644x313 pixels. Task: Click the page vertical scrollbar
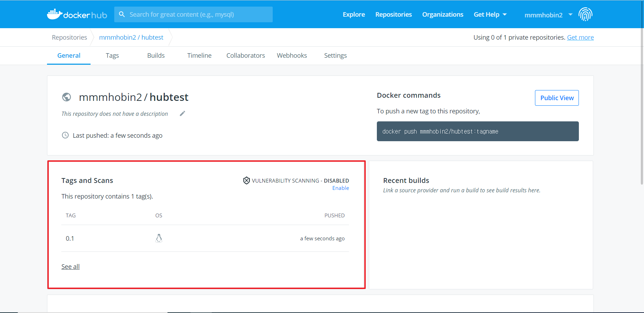coord(642,92)
